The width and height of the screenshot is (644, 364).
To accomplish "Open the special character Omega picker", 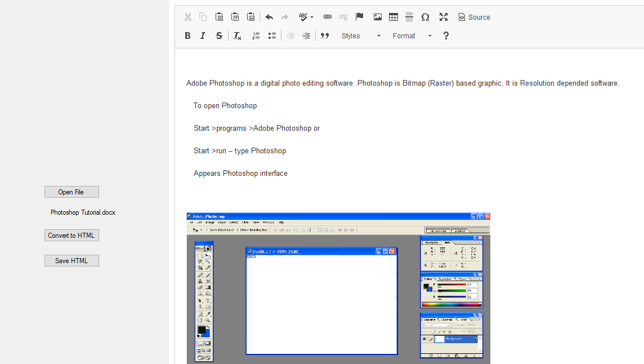I will pos(425,17).
